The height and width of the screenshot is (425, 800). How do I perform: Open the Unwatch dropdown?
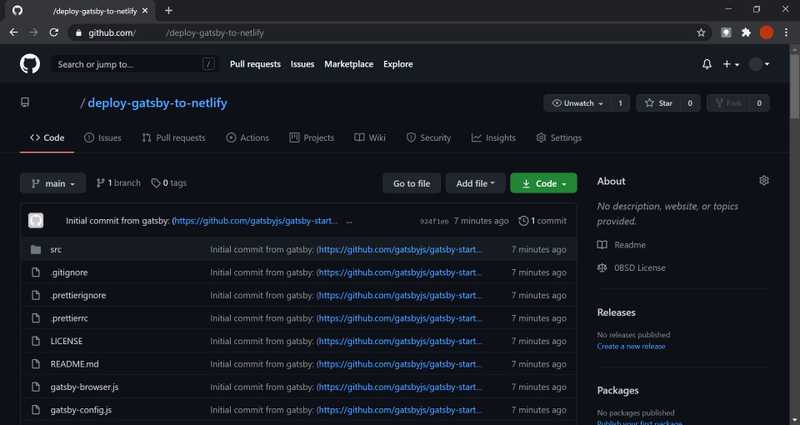click(x=578, y=103)
